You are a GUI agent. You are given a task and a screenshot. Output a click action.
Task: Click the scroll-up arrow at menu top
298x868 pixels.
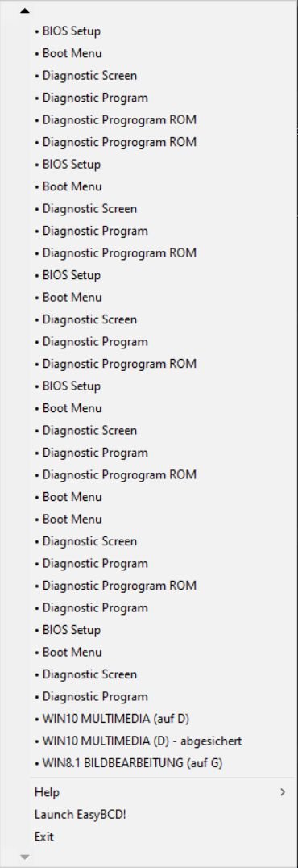coord(24,10)
